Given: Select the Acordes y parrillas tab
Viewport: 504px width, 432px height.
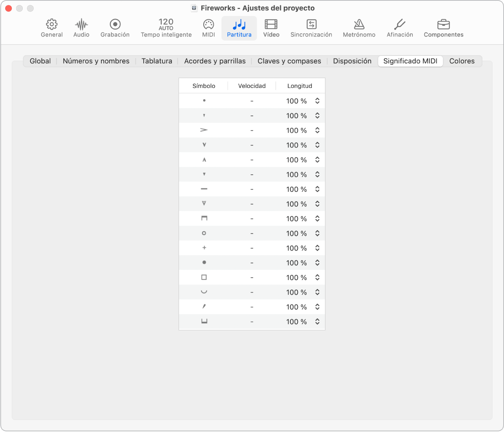Looking at the screenshot, I should click(x=215, y=61).
